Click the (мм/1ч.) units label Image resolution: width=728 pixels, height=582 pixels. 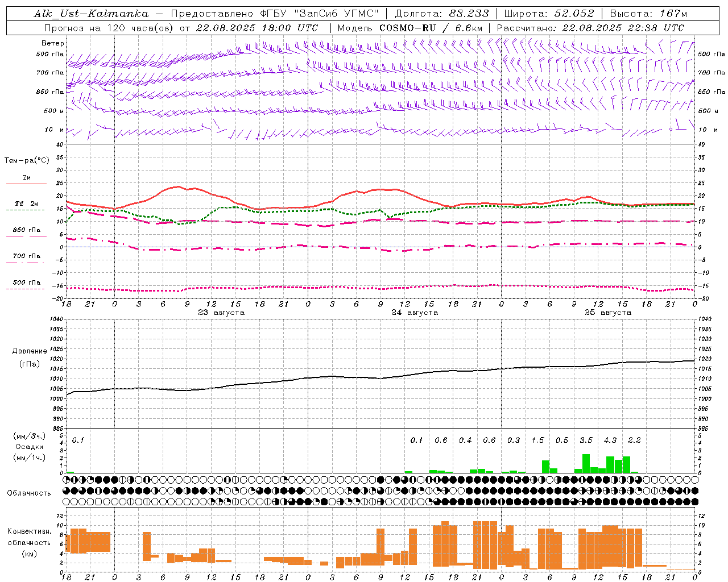click(x=29, y=458)
